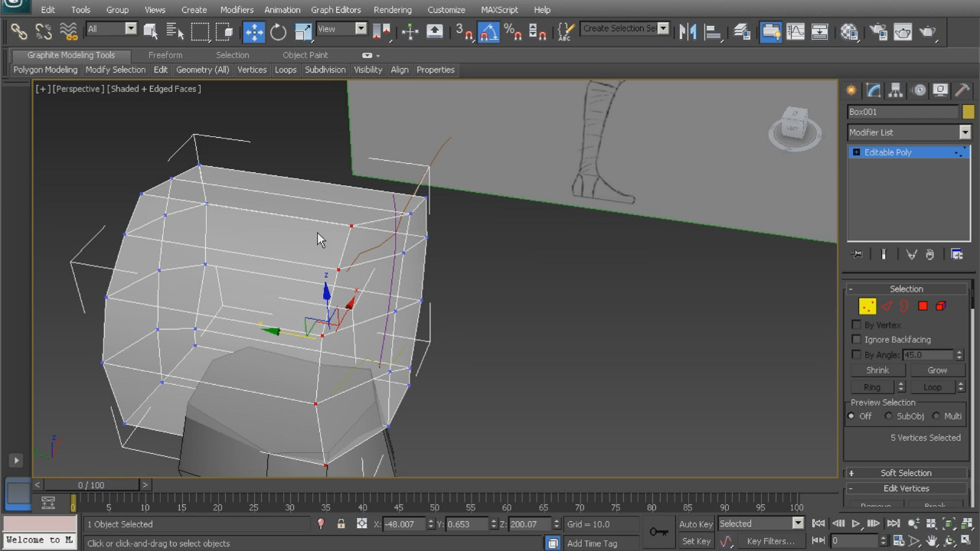Image resolution: width=980 pixels, height=551 pixels.
Task: Toggle the 3D Snaps button
Action: (464, 31)
